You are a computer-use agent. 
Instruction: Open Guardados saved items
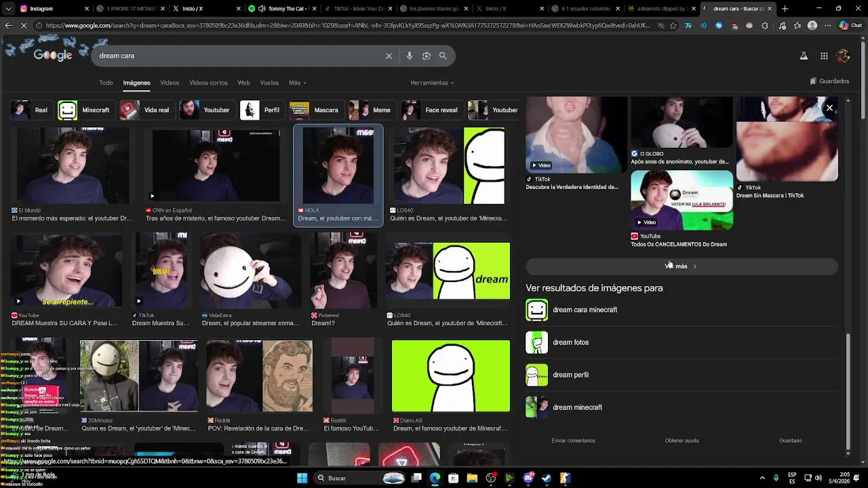click(829, 81)
